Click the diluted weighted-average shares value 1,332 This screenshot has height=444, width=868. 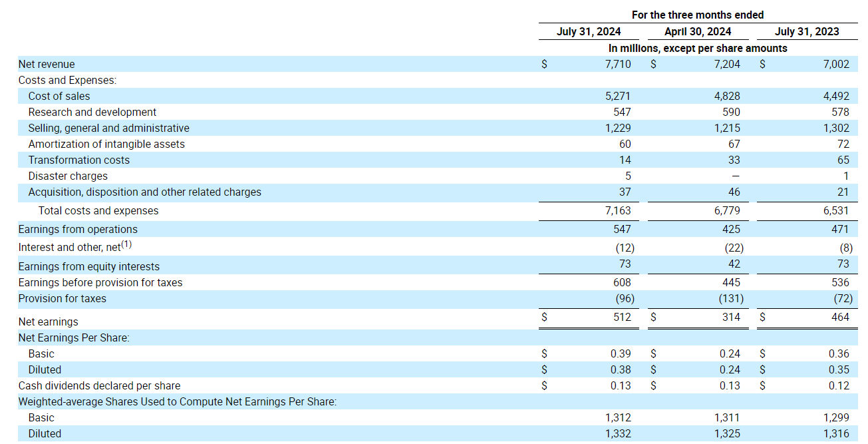[618, 434]
